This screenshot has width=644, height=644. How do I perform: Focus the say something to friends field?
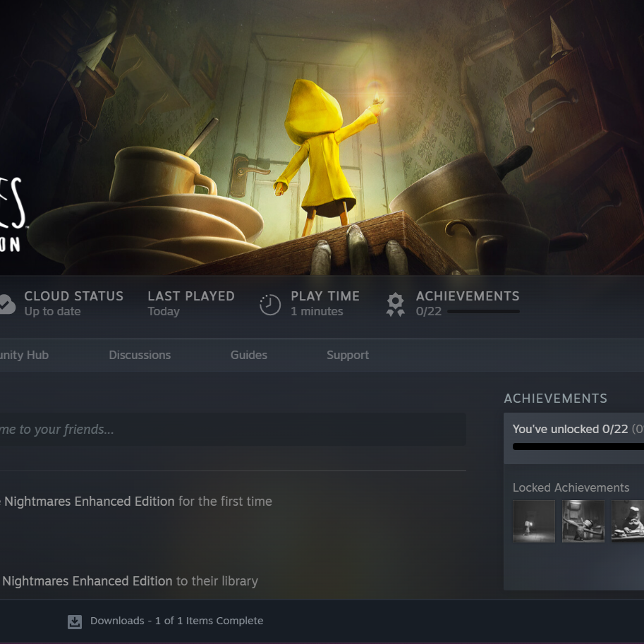tap(233, 429)
